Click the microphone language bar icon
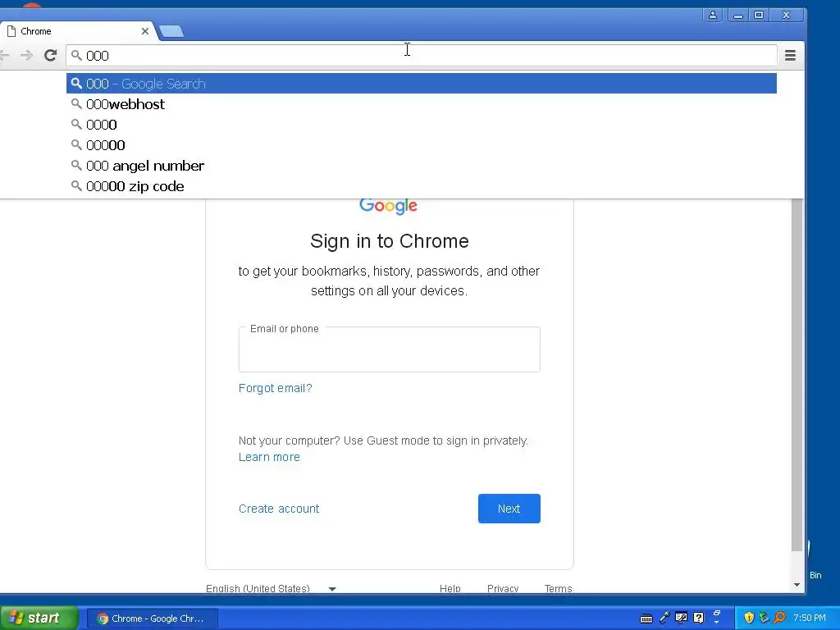840x630 pixels. click(664, 618)
